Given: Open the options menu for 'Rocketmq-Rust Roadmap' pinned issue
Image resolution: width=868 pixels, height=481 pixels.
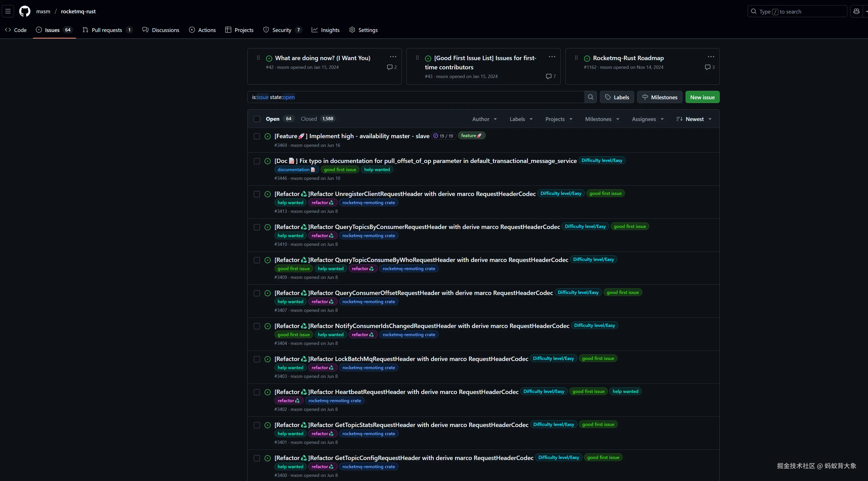Looking at the screenshot, I should point(711,57).
